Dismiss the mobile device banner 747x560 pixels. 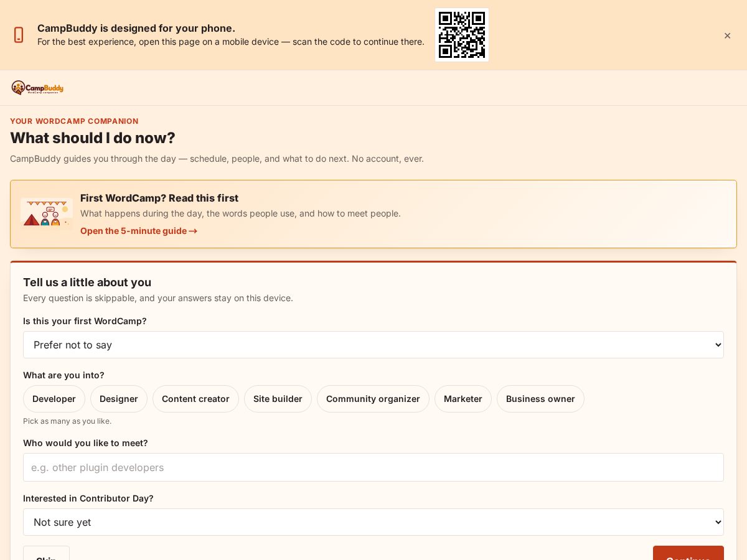[x=727, y=35]
